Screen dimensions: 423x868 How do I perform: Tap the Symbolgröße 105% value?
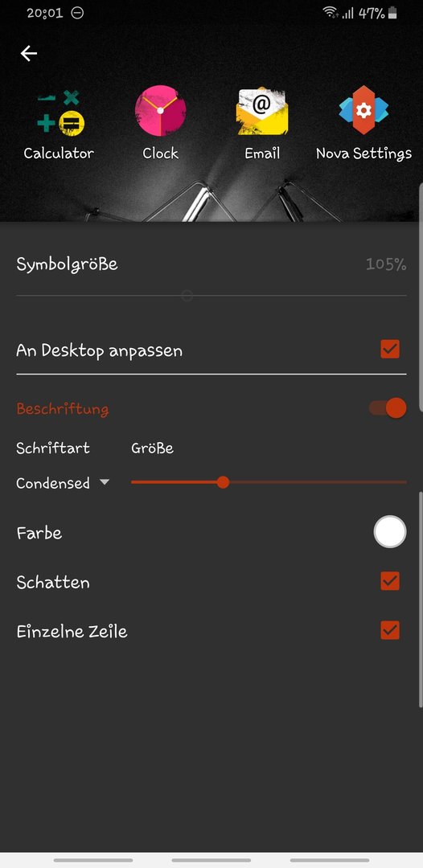tap(386, 264)
